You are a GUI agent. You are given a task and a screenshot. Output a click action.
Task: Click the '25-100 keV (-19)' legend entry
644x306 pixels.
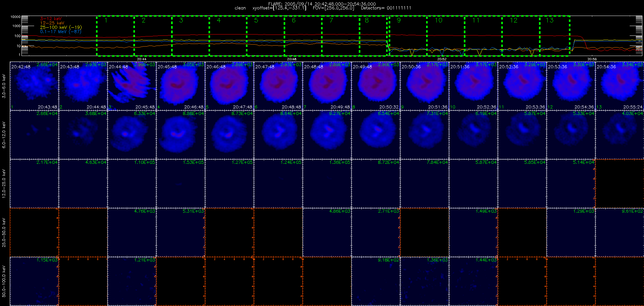[61, 27]
